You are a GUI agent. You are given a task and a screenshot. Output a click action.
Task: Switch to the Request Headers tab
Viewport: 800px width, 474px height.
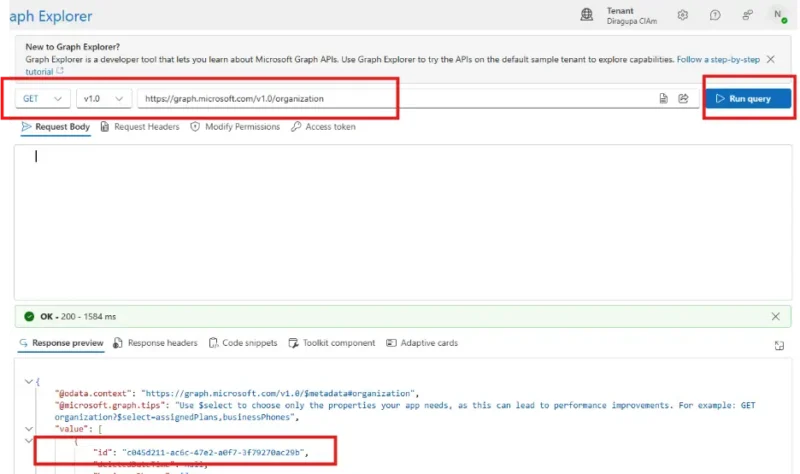140,127
